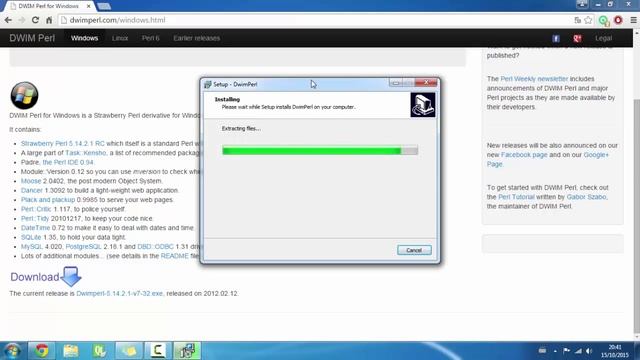Open File Explorer from the taskbar
The height and width of the screenshot is (360, 640).
[71, 351]
